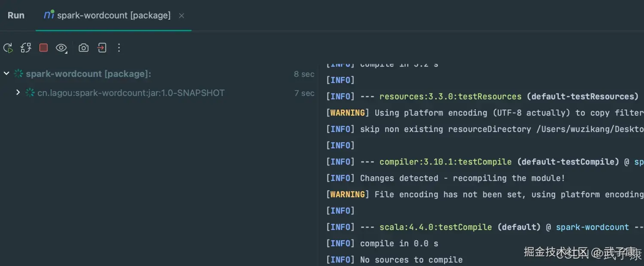Click WARNING 'Using platform encoding' line
Screen dimensions: 644x266
coord(485,113)
